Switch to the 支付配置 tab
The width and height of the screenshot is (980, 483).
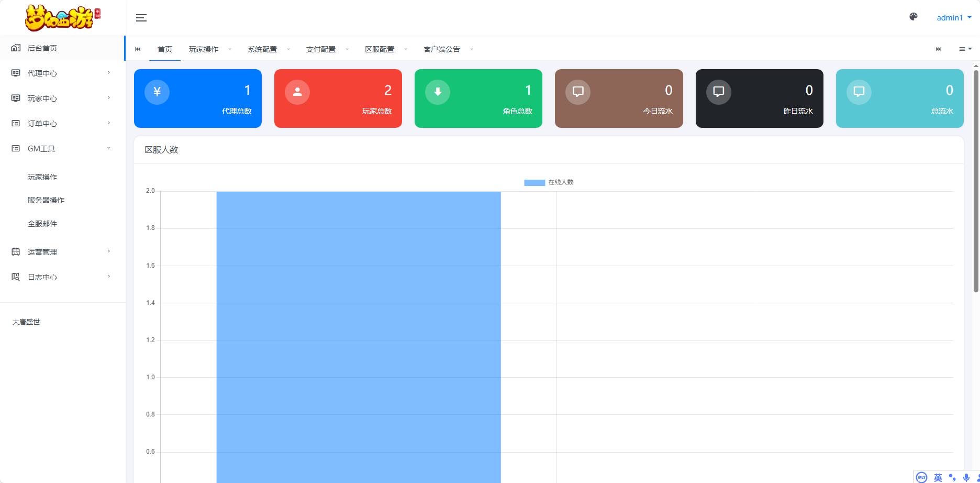coord(321,49)
